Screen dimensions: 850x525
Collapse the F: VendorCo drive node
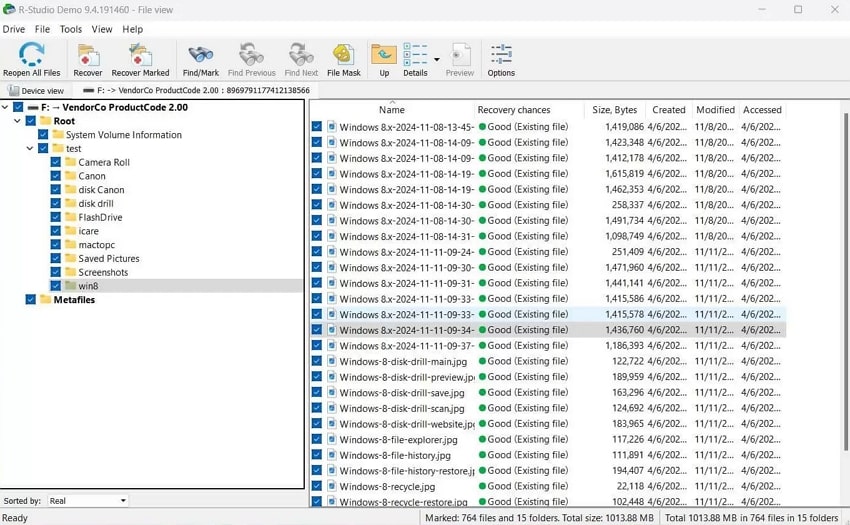coord(5,107)
